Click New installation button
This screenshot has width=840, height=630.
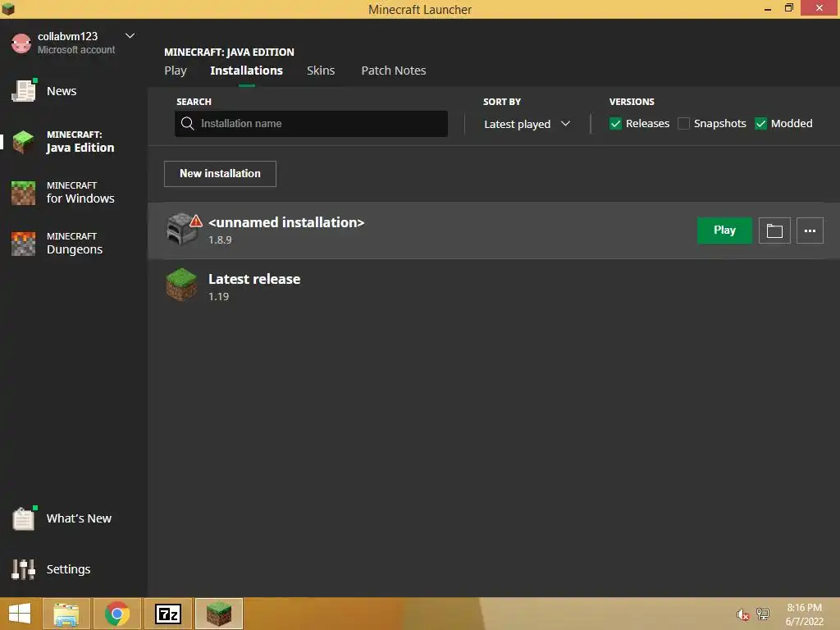pos(220,174)
